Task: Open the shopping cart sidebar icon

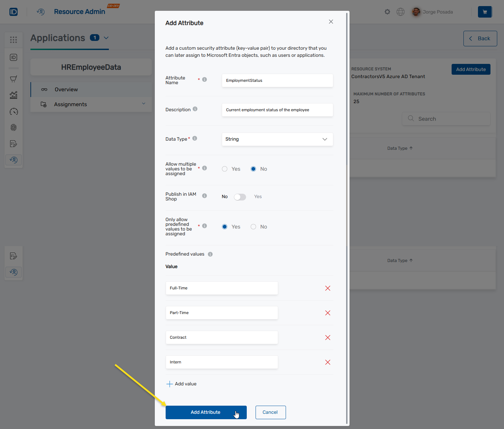Action: coord(14,79)
